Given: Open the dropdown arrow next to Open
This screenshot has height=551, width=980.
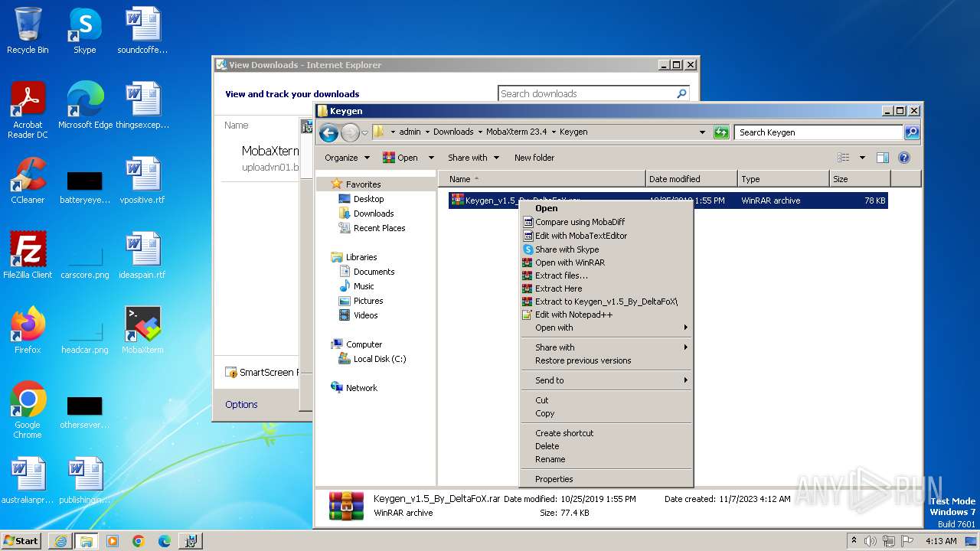Looking at the screenshot, I should tap(431, 158).
